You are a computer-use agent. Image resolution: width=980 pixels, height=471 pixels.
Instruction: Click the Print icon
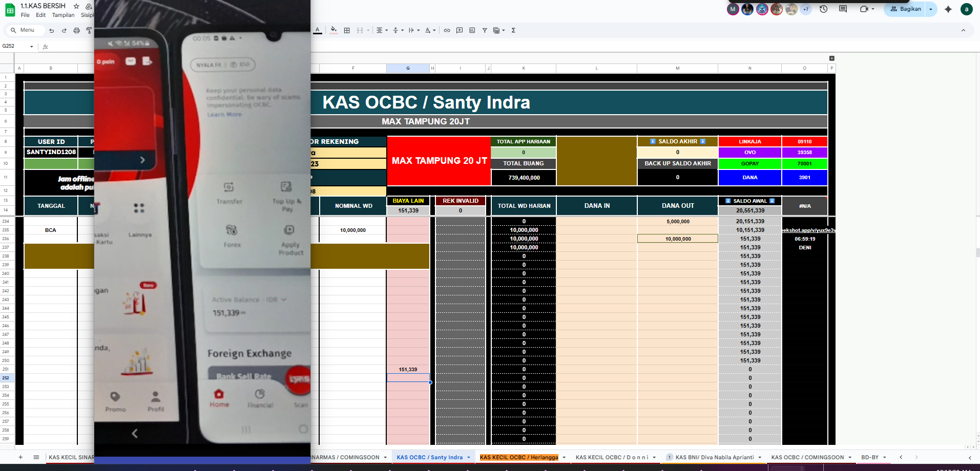click(76, 30)
